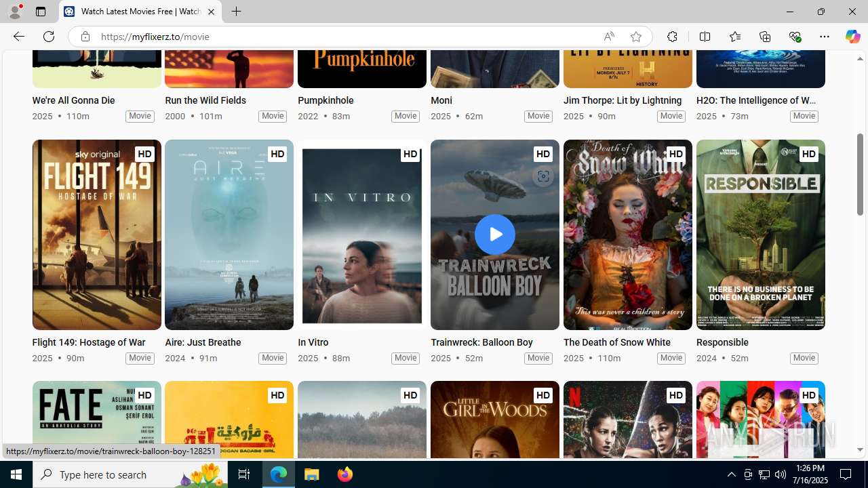Select the Watch Latest Movies Free tab
Image resolution: width=868 pixels, height=488 pixels.
(x=140, y=12)
